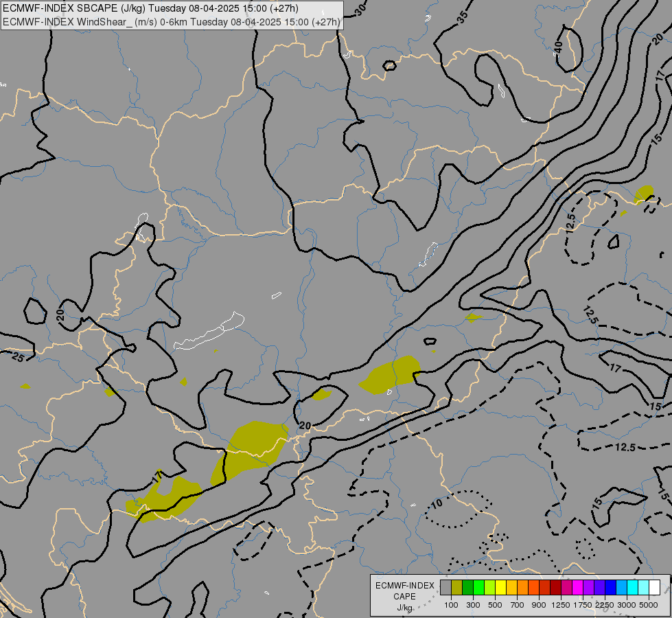Click the cyan swatch right of 3000
672x618 pixels.
pyautogui.click(x=633, y=587)
